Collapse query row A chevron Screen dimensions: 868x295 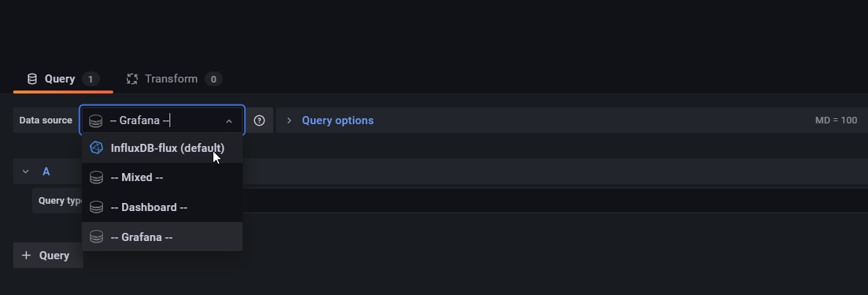(26, 172)
